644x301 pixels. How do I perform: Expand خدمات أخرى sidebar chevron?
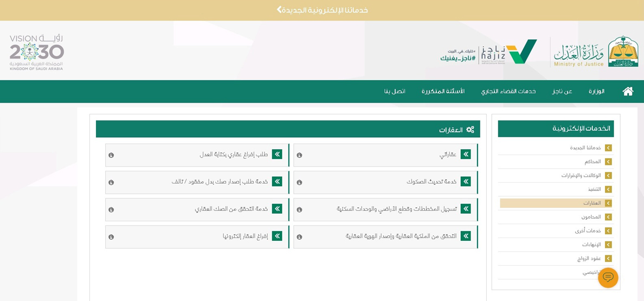[608, 231]
